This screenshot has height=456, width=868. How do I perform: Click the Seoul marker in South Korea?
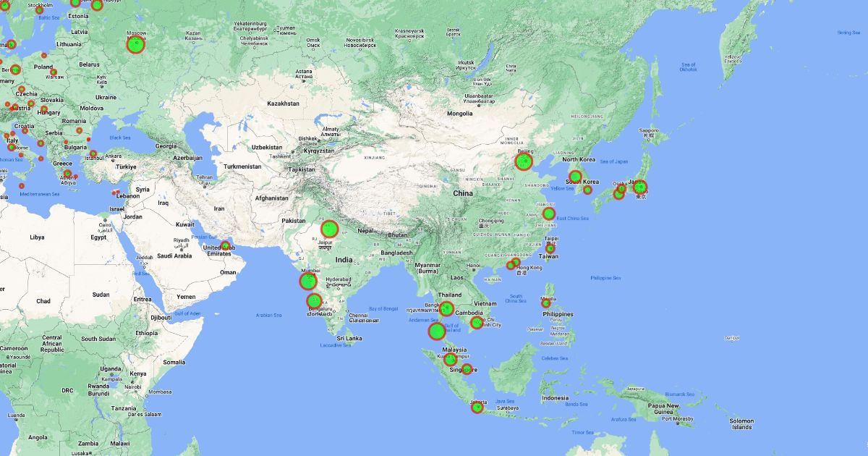[575, 176]
